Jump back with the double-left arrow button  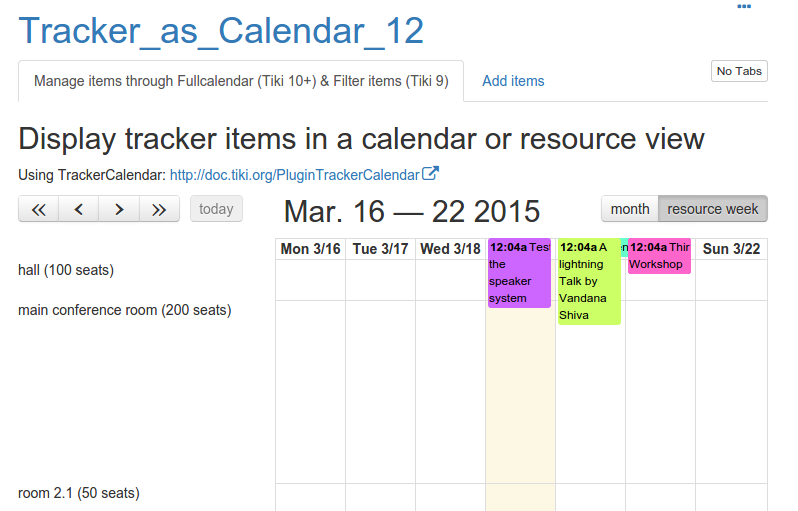(39, 209)
